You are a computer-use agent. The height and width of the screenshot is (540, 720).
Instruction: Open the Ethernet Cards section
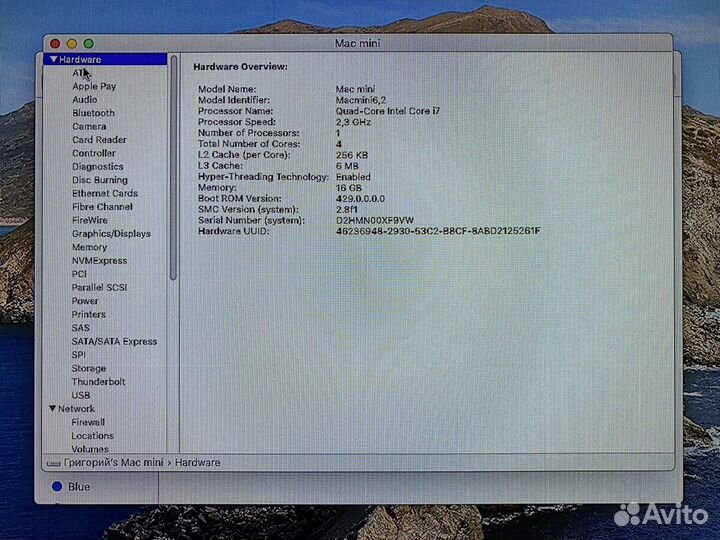[x=105, y=193]
